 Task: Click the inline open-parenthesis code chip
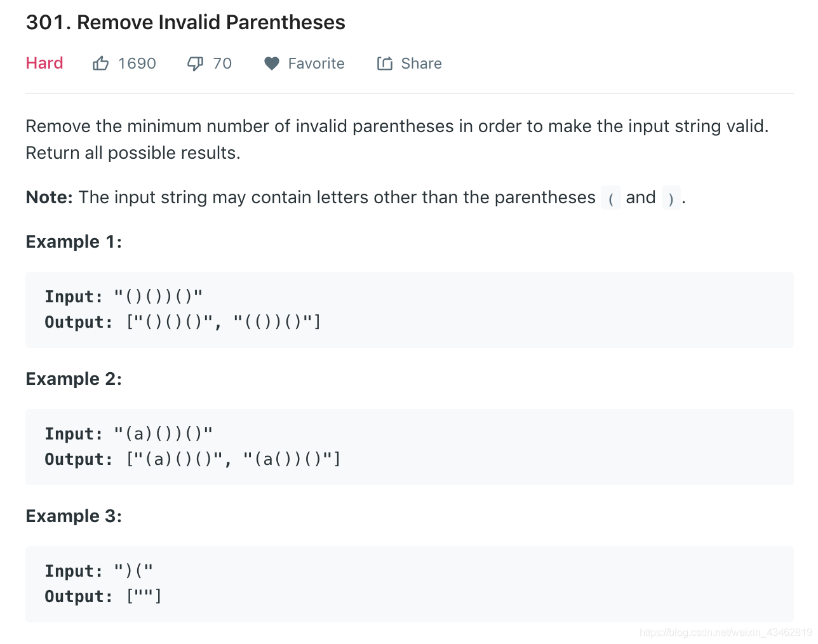tap(610, 198)
